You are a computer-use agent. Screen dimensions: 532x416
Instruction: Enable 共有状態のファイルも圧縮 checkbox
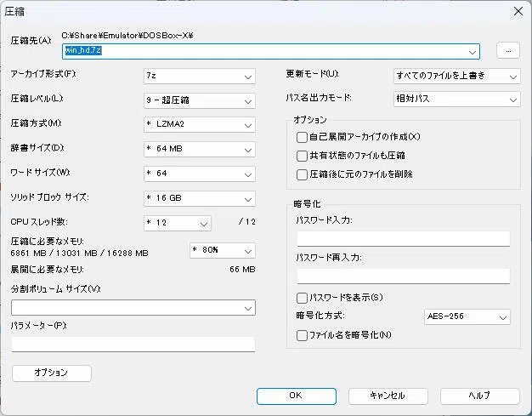302,156
